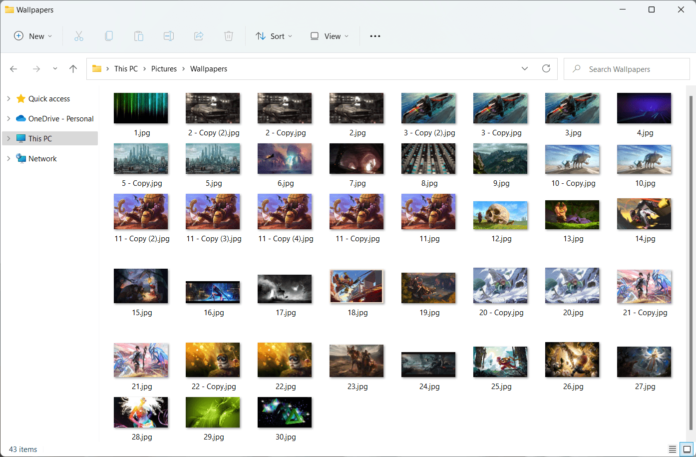Select the 29.jpg green abstract thumbnail
Image resolution: width=696 pixels, height=457 pixels.
coord(213,412)
